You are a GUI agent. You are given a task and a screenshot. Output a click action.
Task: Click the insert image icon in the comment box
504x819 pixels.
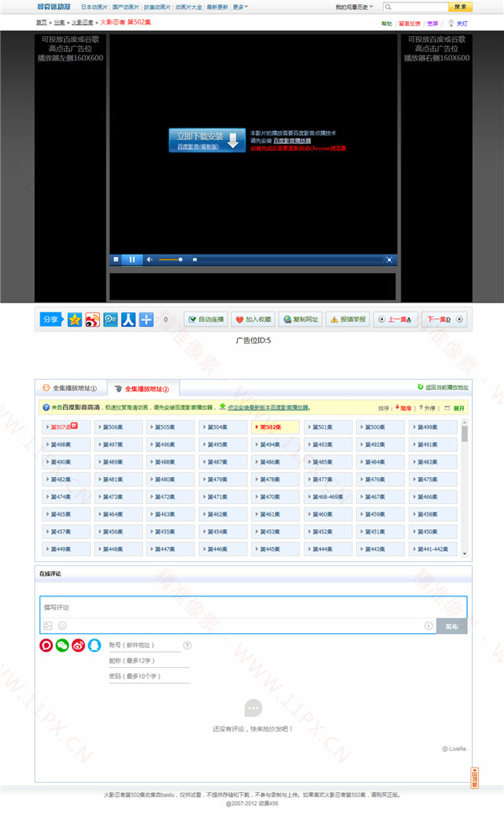click(48, 626)
